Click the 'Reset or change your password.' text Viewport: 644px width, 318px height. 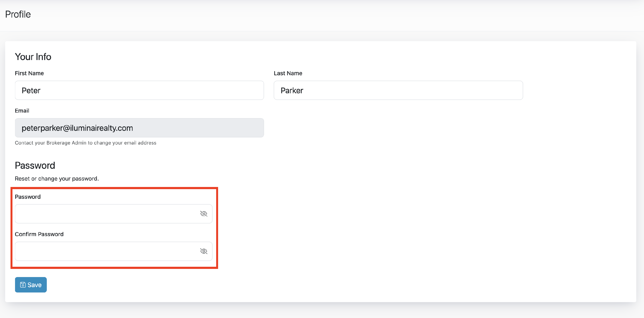click(57, 179)
